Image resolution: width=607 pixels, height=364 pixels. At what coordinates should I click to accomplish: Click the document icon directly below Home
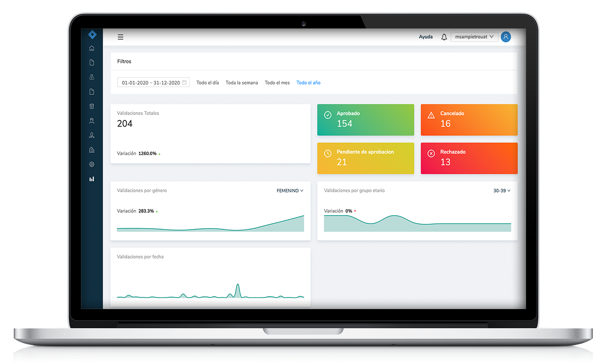[92, 63]
